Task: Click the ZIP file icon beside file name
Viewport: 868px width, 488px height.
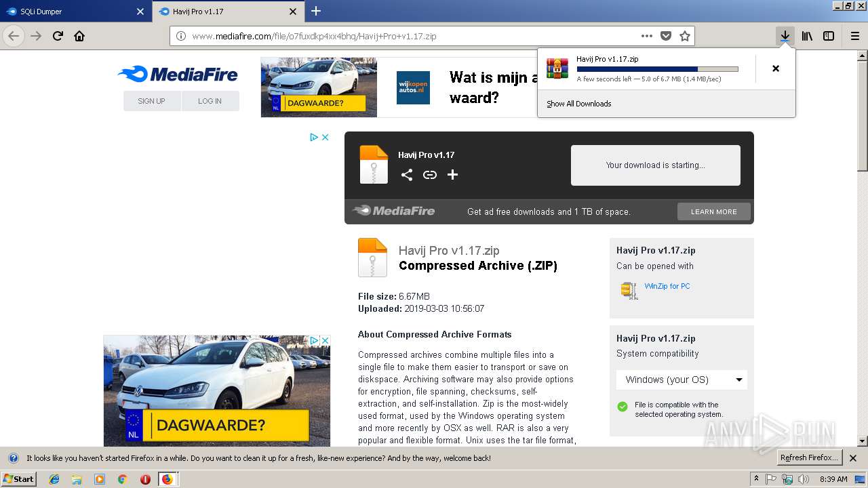Action: (372, 258)
